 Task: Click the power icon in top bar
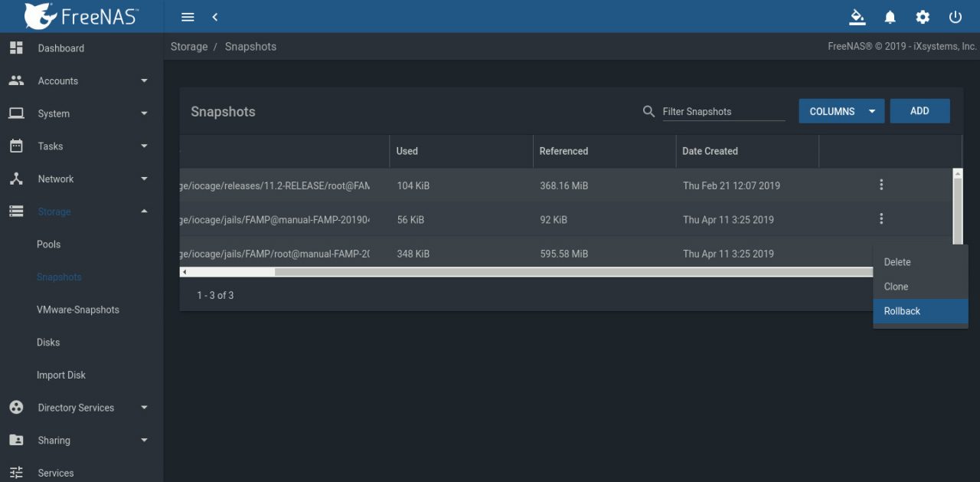(955, 17)
